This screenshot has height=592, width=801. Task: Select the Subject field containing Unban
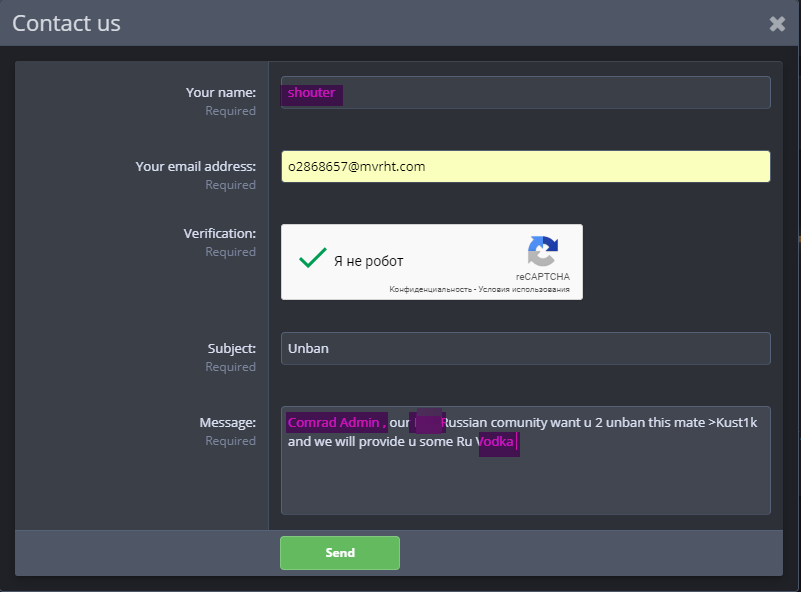pos(525,349)
